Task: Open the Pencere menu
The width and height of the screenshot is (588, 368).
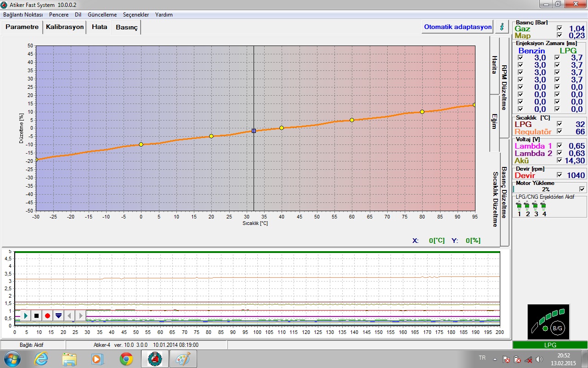Action: point(59,15)
